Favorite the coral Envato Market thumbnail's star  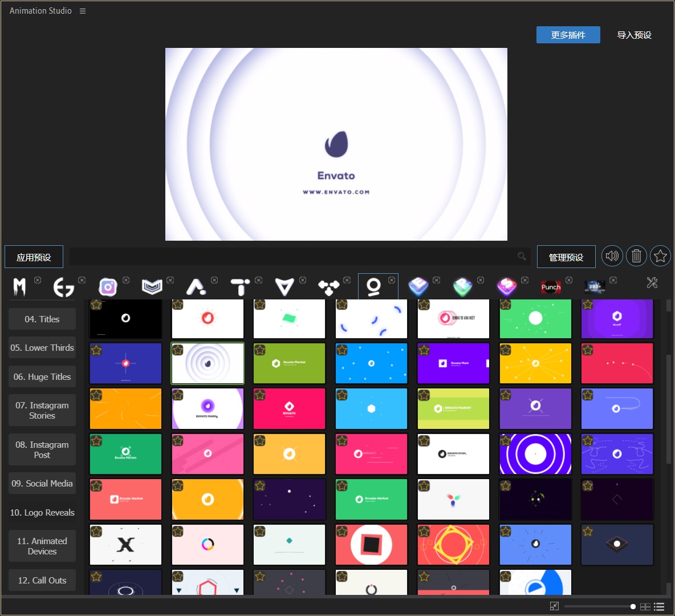click(96, 487)
